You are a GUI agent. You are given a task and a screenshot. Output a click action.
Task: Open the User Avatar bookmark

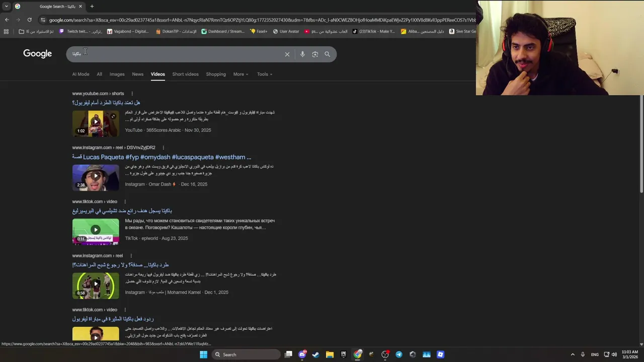coord(286,31)
